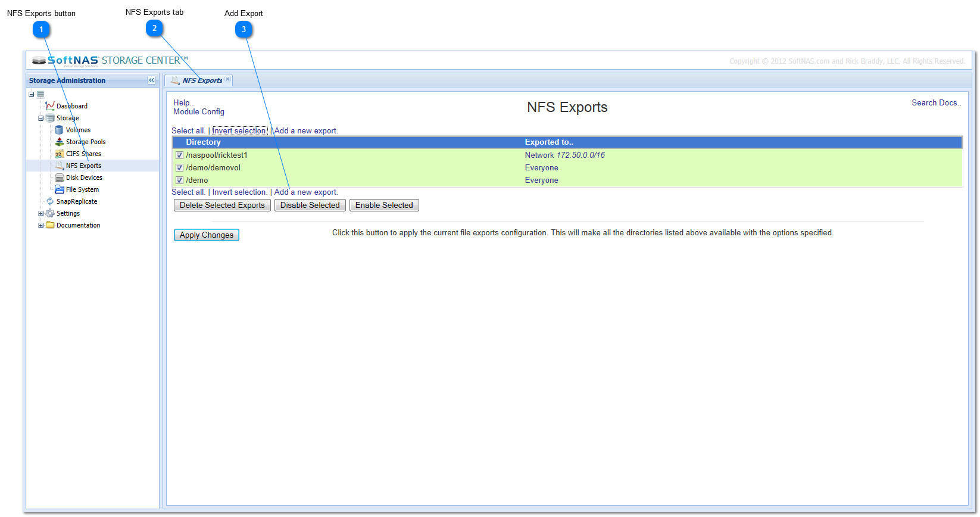Close the NFS Exports tab

227,79
